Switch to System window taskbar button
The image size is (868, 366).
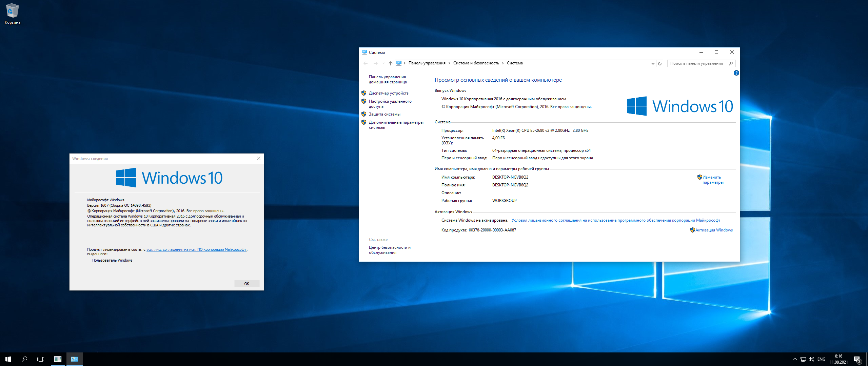click(75, 359)
